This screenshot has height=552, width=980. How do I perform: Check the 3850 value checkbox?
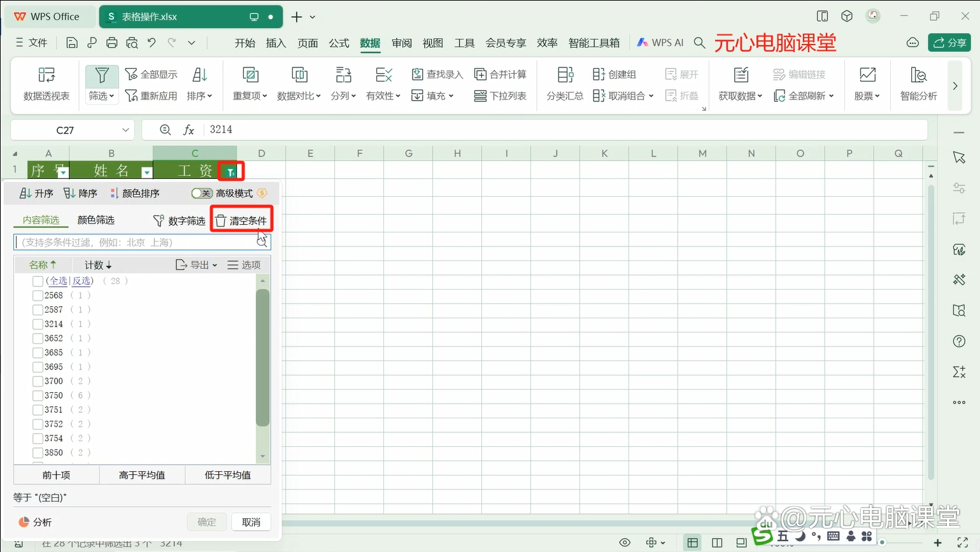tap(38, 453)
